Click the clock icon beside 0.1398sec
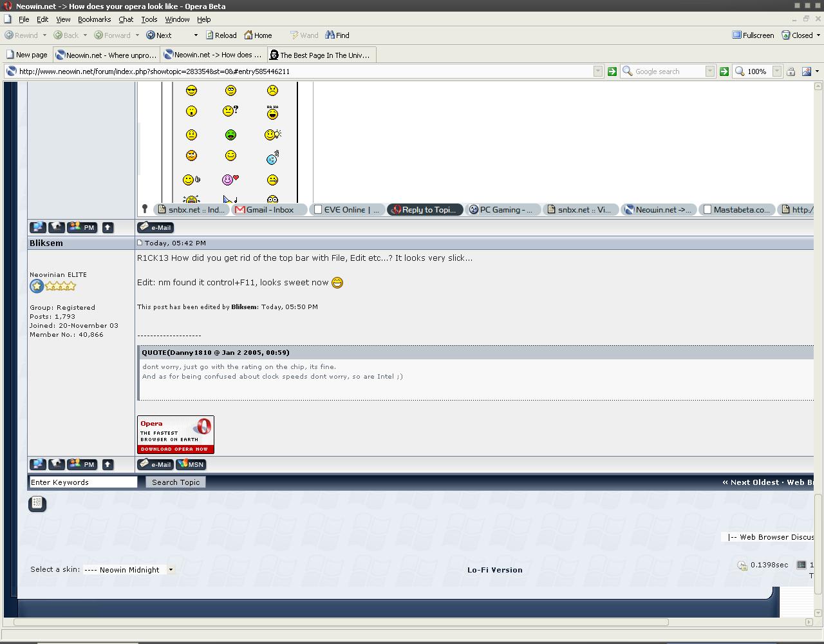824x644 pixels. [742, 565]
